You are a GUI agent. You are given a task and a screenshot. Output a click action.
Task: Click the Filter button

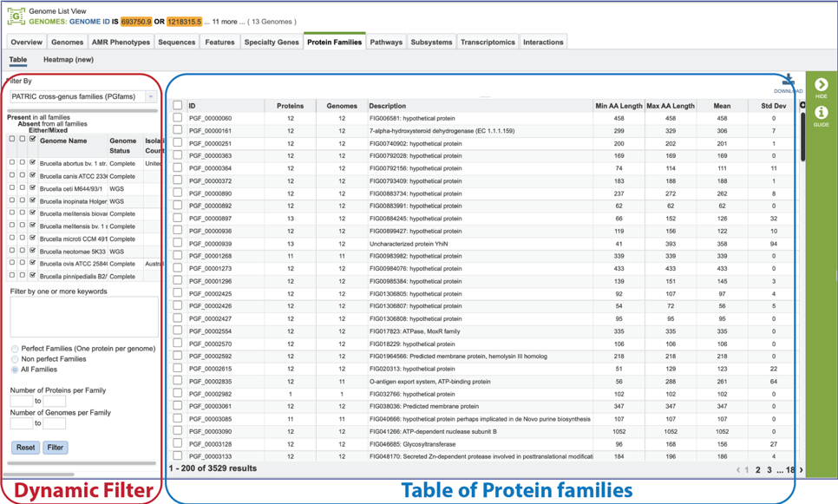point(56,448)
